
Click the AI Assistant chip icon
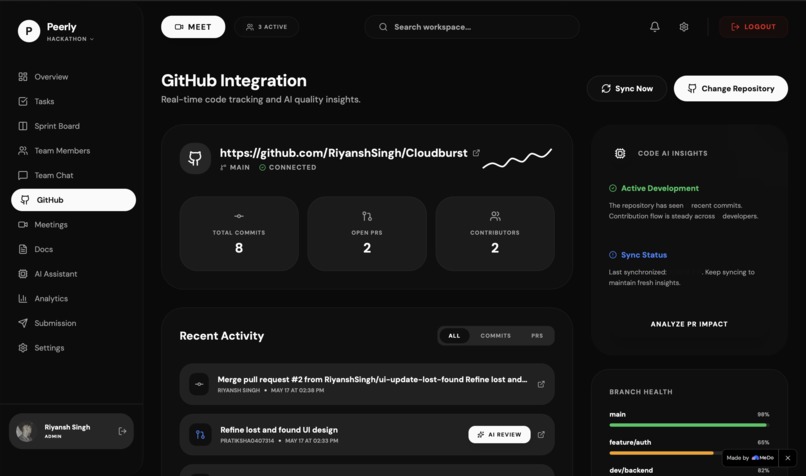[x=23, y=274]
